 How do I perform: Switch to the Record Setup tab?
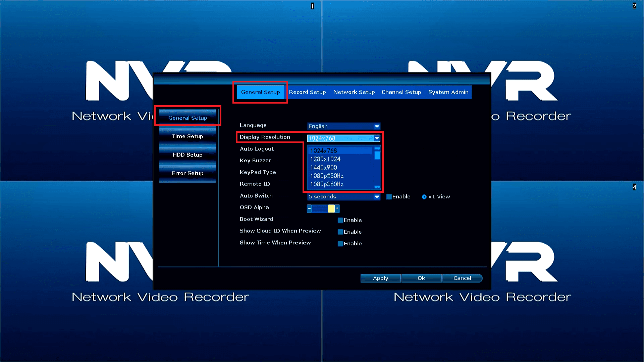pos(307,92)
